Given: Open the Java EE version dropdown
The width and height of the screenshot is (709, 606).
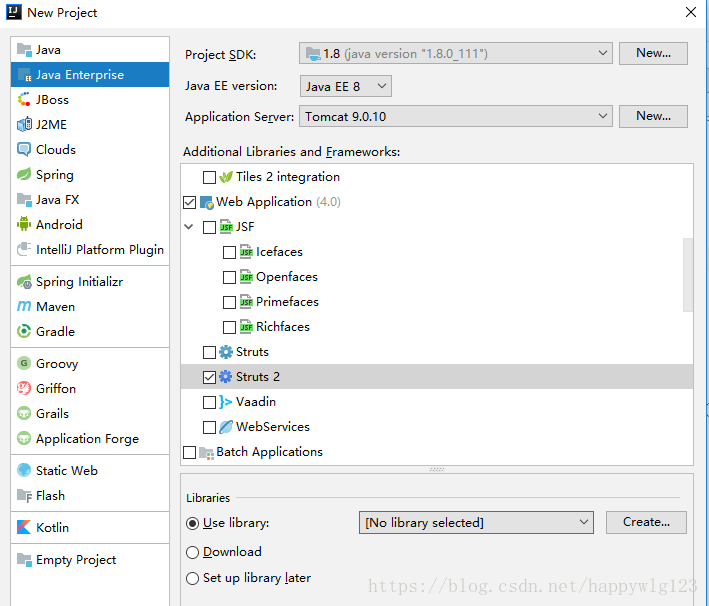Looking at the screenshot, I should (345, 86).
